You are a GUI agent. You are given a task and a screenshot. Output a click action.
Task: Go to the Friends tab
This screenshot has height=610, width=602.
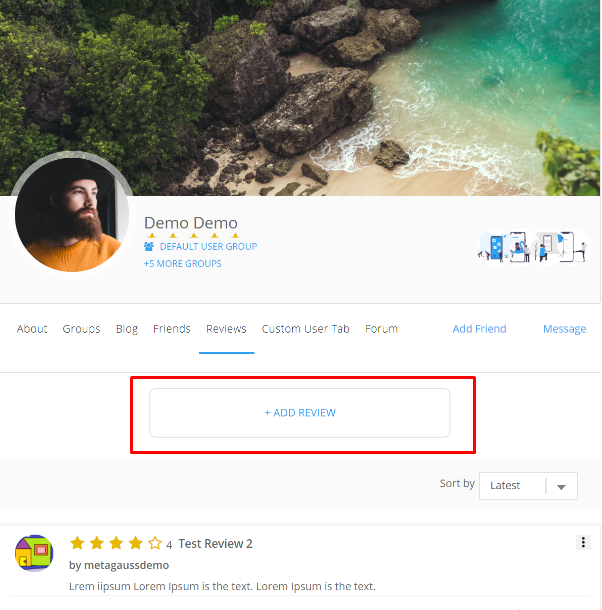click(x=172, y=329)
